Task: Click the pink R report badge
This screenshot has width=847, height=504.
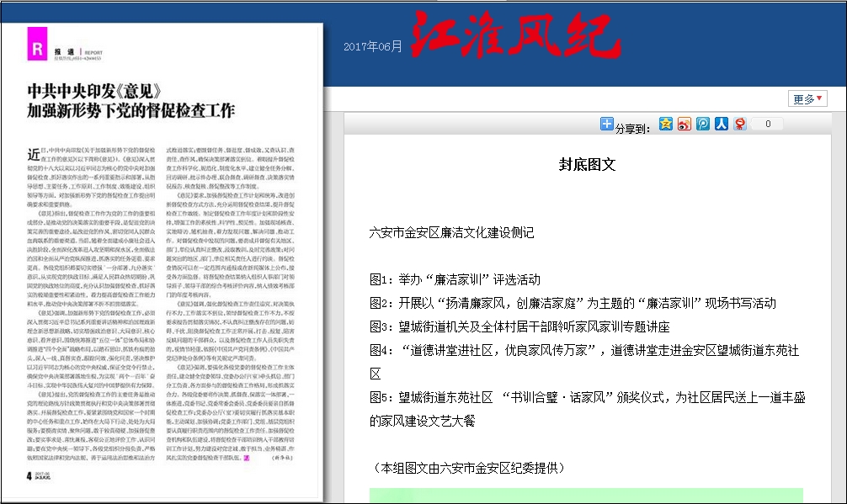Action: tap(37, 44)
